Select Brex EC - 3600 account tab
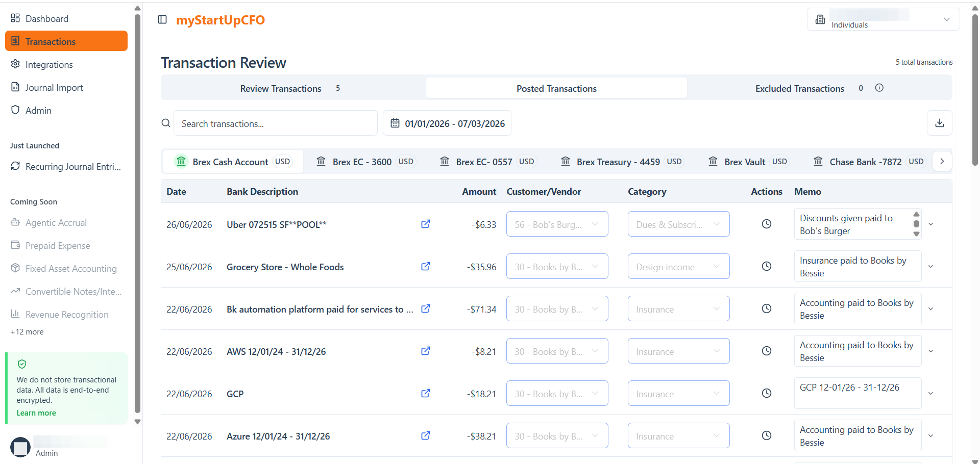This screenshot has width=980, height=464. click(366, 162)
